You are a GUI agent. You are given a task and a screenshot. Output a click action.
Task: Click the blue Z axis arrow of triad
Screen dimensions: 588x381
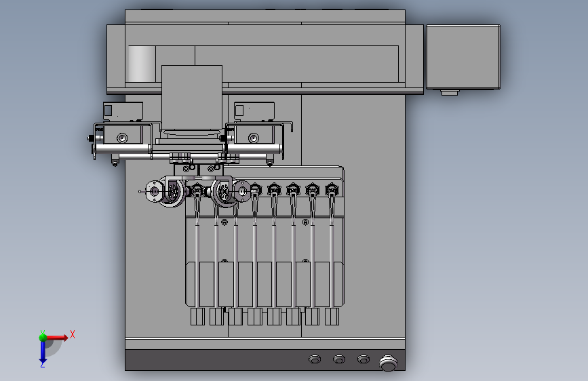43,353
